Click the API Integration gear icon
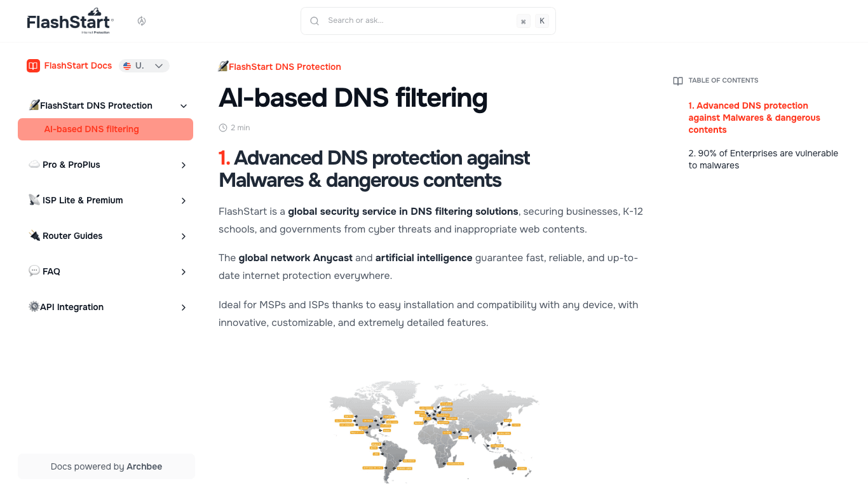Screen dimensions: 868x488 click(34, 307)
